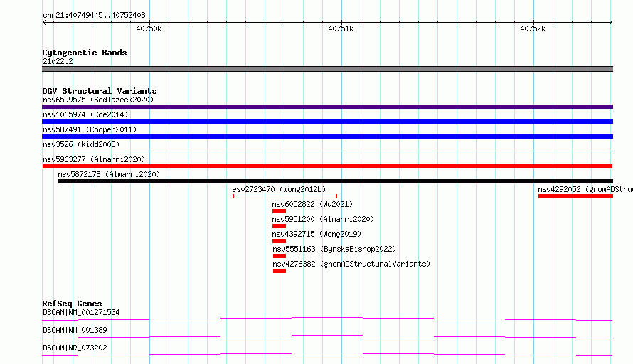This screenshot has height=364, width=633.
Task: Open variant nsv4392715 (Wong2019) label
Action: [316, 234]
